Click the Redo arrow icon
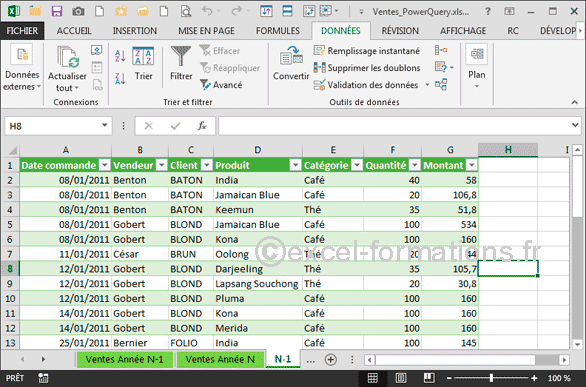 coord(236,11)
